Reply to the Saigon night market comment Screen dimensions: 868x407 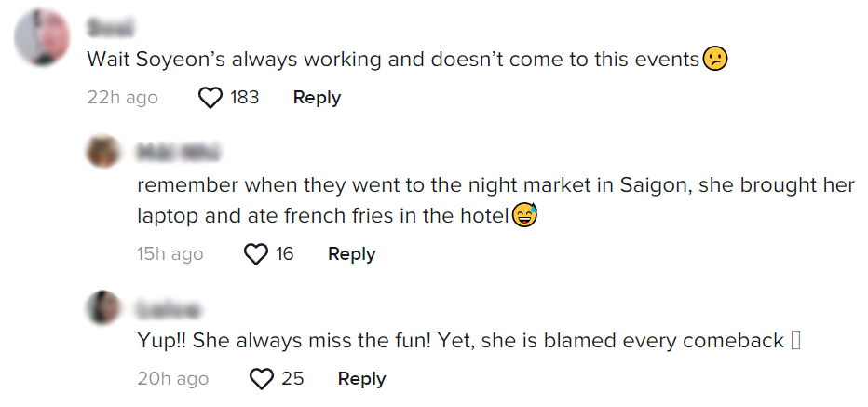pos(351,254)
